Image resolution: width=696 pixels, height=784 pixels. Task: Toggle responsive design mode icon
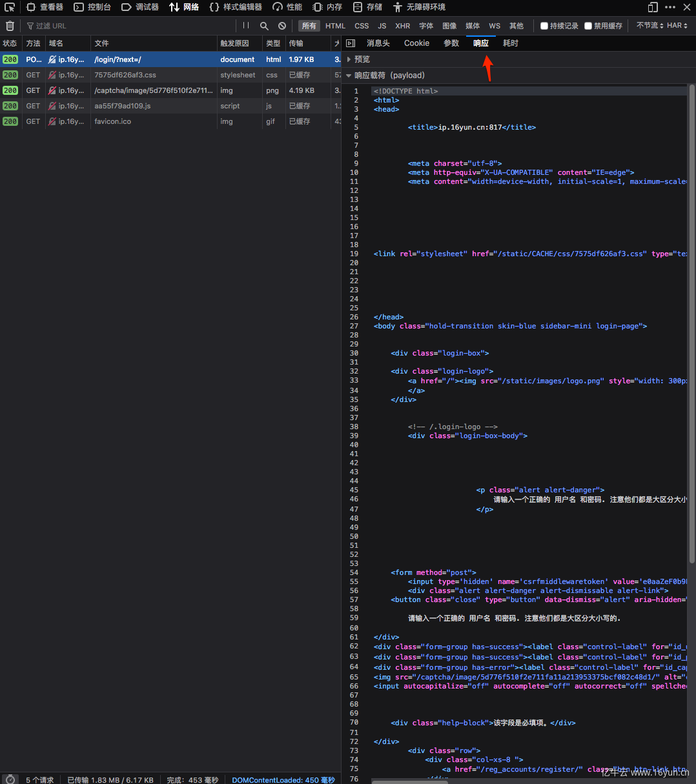pyautogui.click(x=653, y=7)
